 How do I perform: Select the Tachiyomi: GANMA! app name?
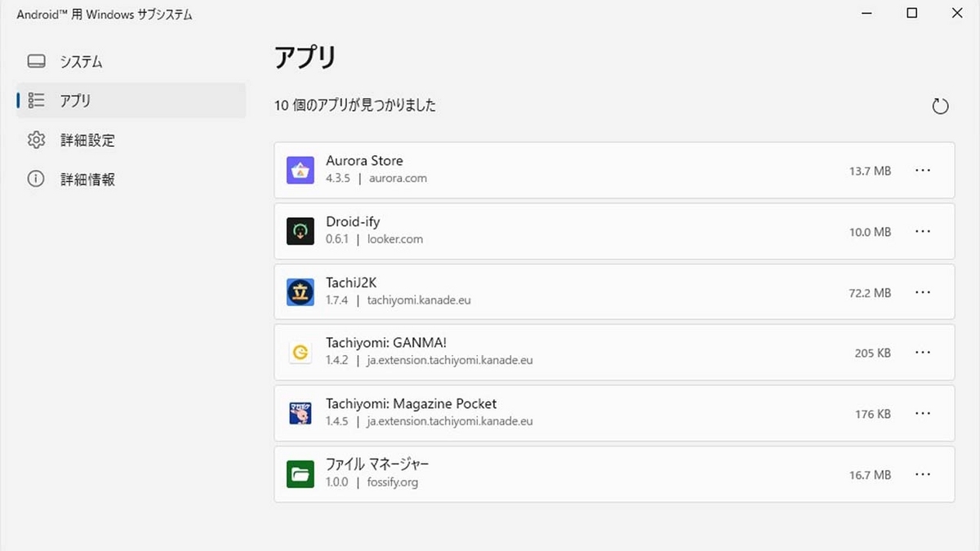click(385, 343)
